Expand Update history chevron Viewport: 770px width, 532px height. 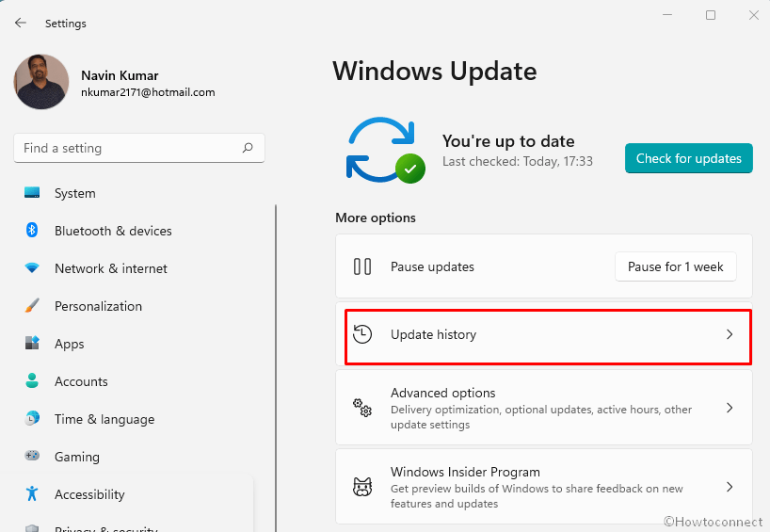click(730, 334)
